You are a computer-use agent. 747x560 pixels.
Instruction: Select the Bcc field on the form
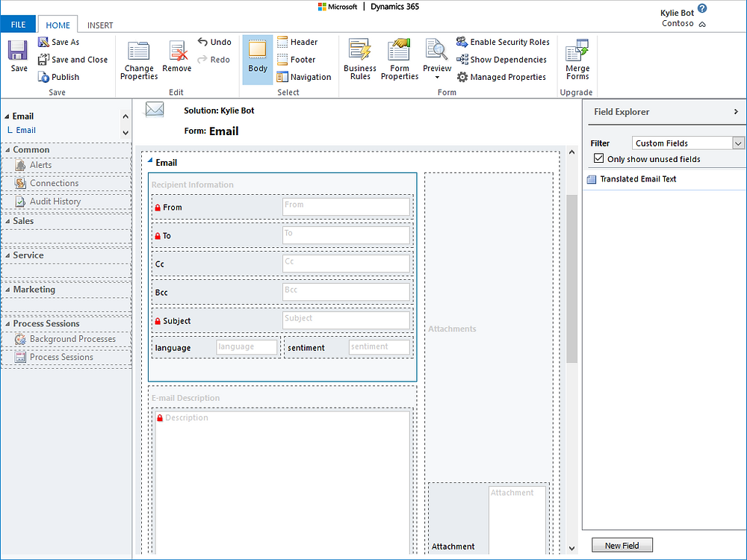[x=282, y=293]
